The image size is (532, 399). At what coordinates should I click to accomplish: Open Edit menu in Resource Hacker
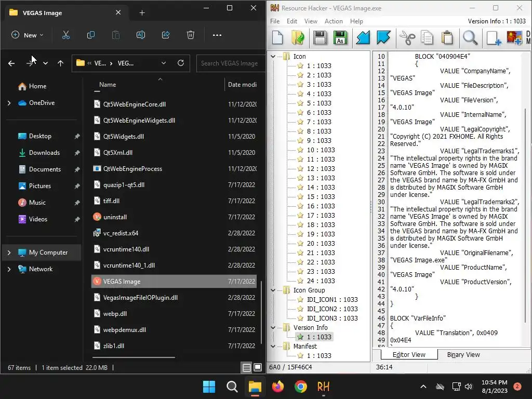click(292, 21)
